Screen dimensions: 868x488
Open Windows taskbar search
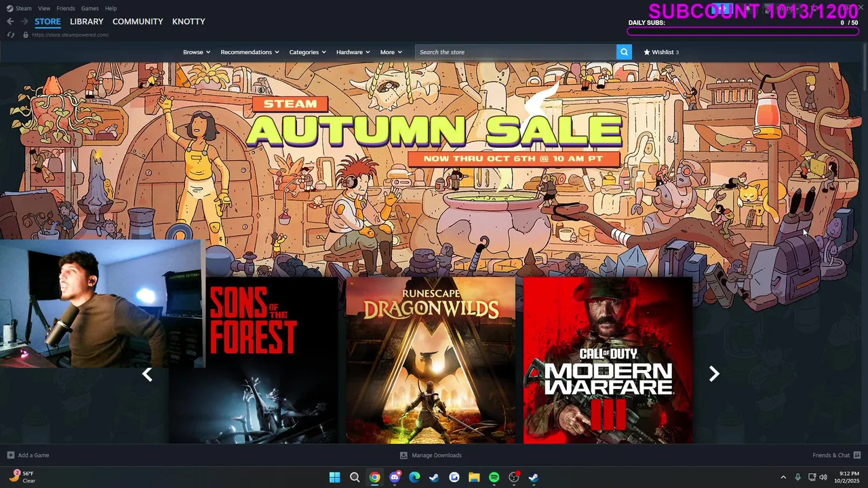pos(355,477)
